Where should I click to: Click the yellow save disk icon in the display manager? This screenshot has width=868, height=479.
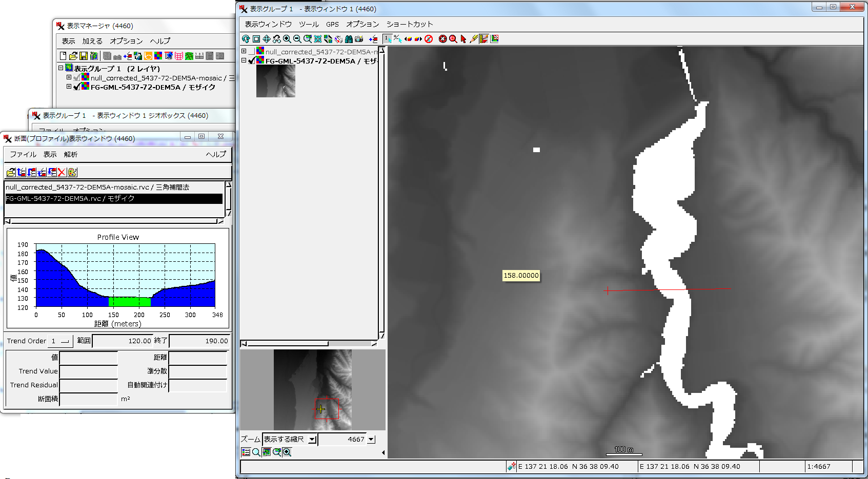pos(84,56)
